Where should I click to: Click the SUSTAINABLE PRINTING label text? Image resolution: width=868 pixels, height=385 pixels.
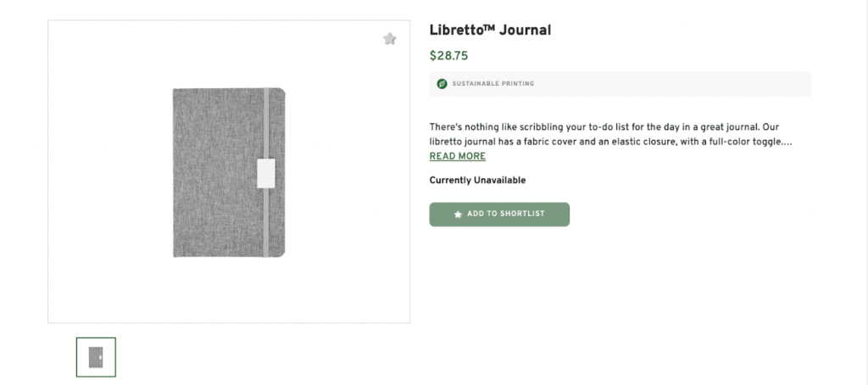point(493,84)
